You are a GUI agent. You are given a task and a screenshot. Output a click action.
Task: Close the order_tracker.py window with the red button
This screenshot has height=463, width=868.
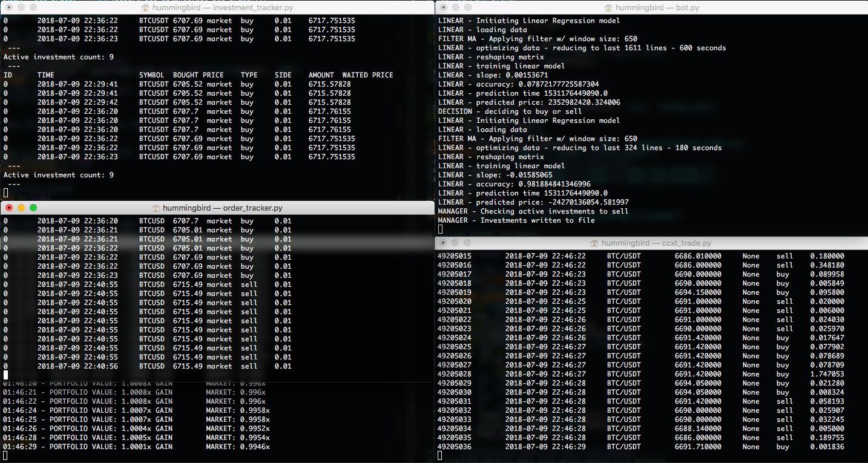point(9,208)
